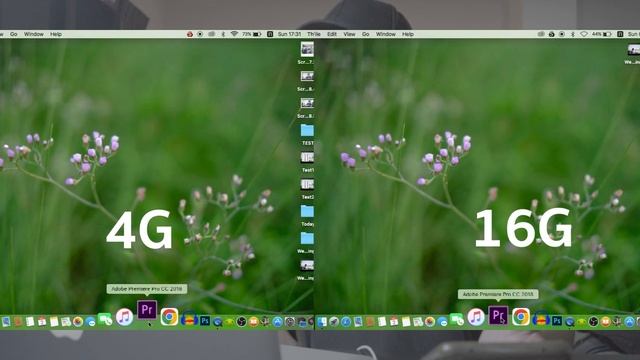This screenshot has width=640, height=360.
Task: Open Calendar in the 16G screen dock
Action: click(x=394, y=322)
